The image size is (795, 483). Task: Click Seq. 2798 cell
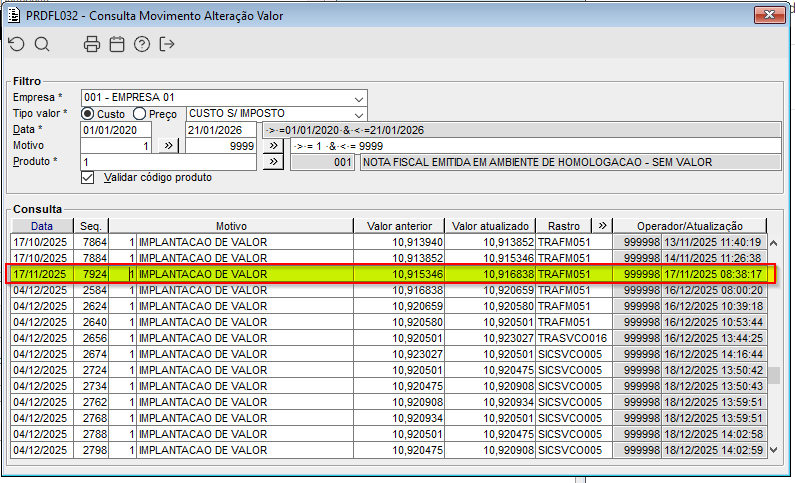pos(91,450)
